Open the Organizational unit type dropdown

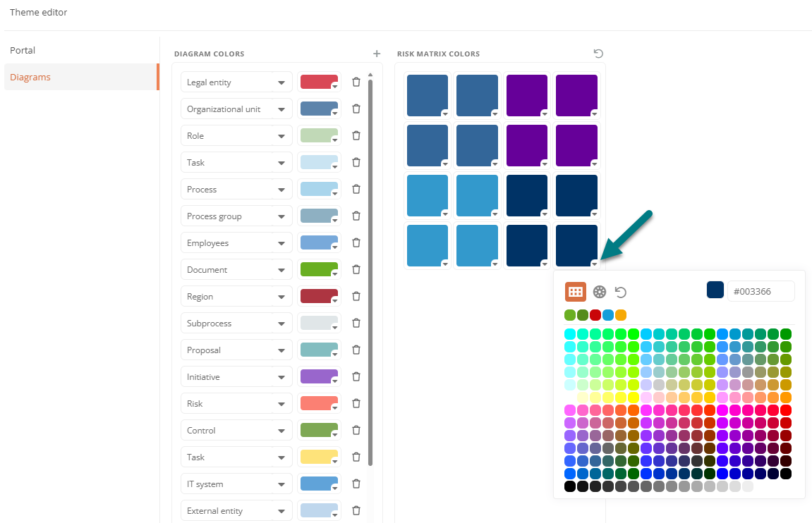tap(281, 109)
